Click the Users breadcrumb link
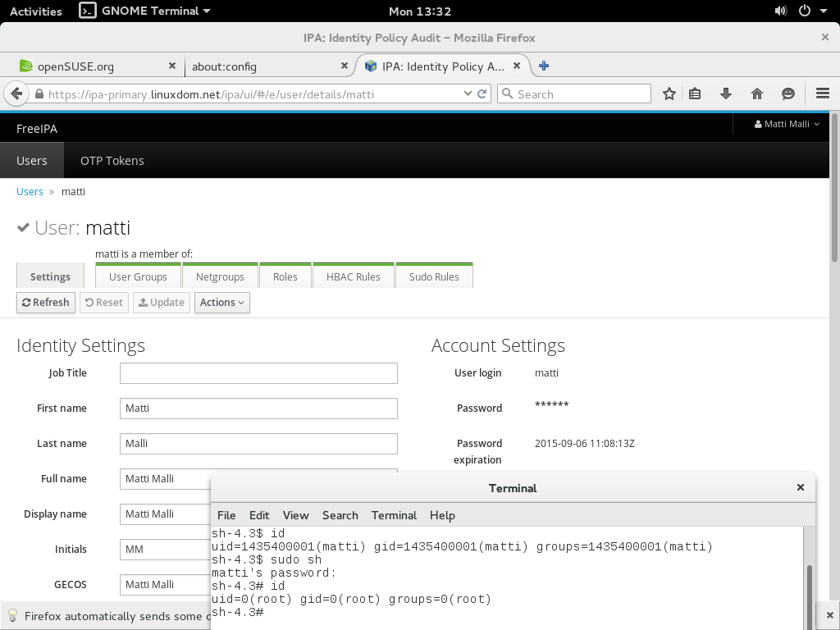The height and width of the screenshot is (630, 840). click(30, 191)
